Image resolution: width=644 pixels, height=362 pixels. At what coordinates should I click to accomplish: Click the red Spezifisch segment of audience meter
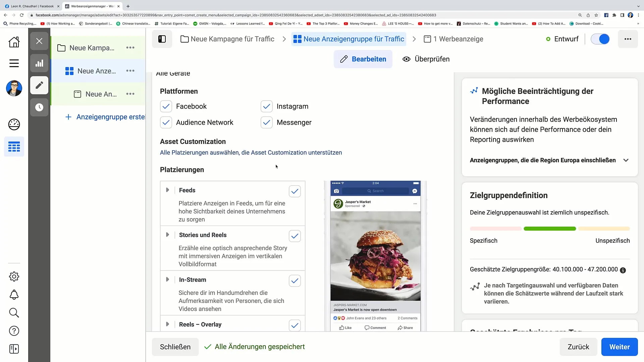[496, 229]
